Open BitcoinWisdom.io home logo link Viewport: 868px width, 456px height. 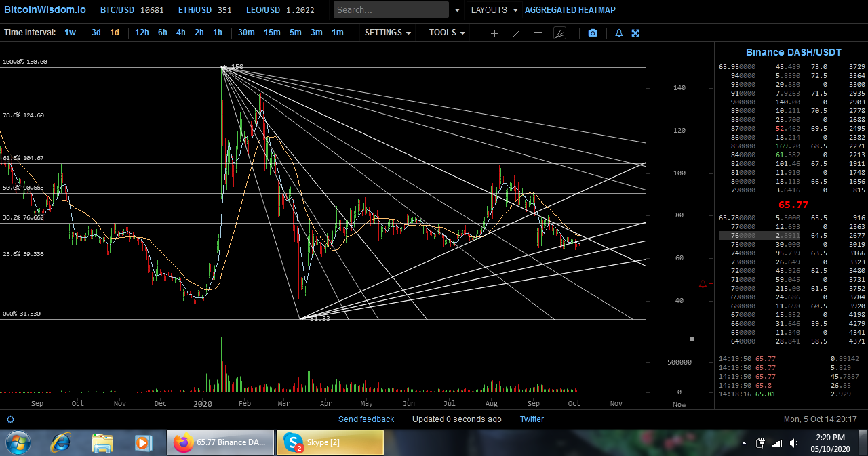click(45, 9)
